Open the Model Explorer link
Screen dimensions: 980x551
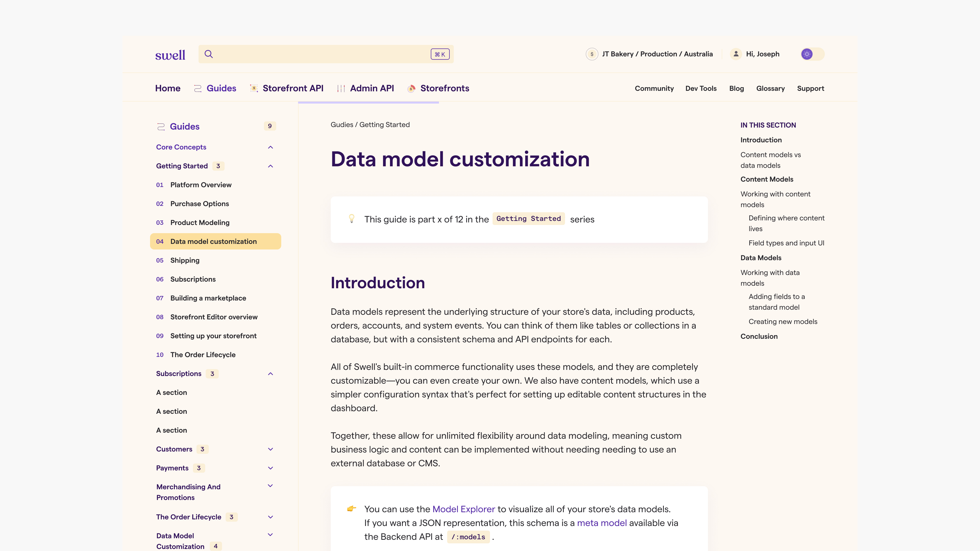click(463, 509)
